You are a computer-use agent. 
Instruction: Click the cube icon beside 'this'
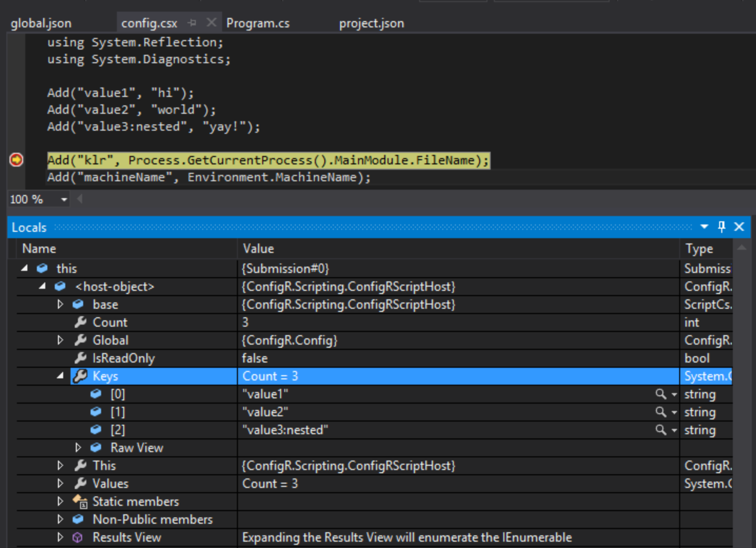pyautogui.click(x=42, y=268)
